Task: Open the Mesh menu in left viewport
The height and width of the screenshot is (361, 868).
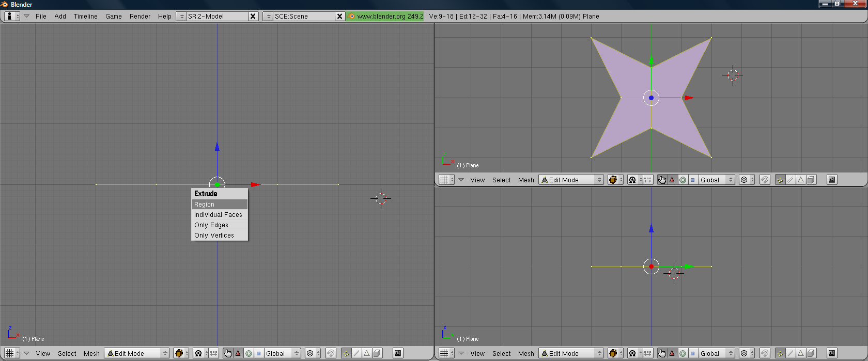Action: [91, 354]
